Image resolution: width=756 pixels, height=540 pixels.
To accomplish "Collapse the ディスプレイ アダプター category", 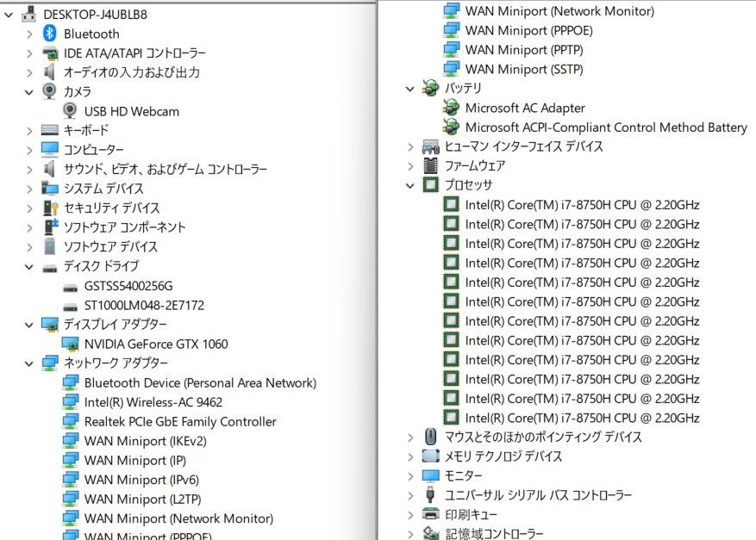I will (x=29, y=325).
